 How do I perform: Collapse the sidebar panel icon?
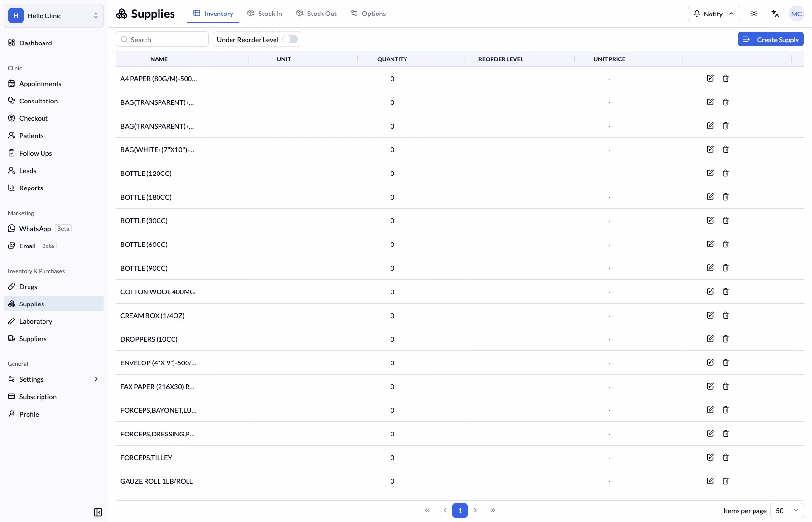[98, 512]
